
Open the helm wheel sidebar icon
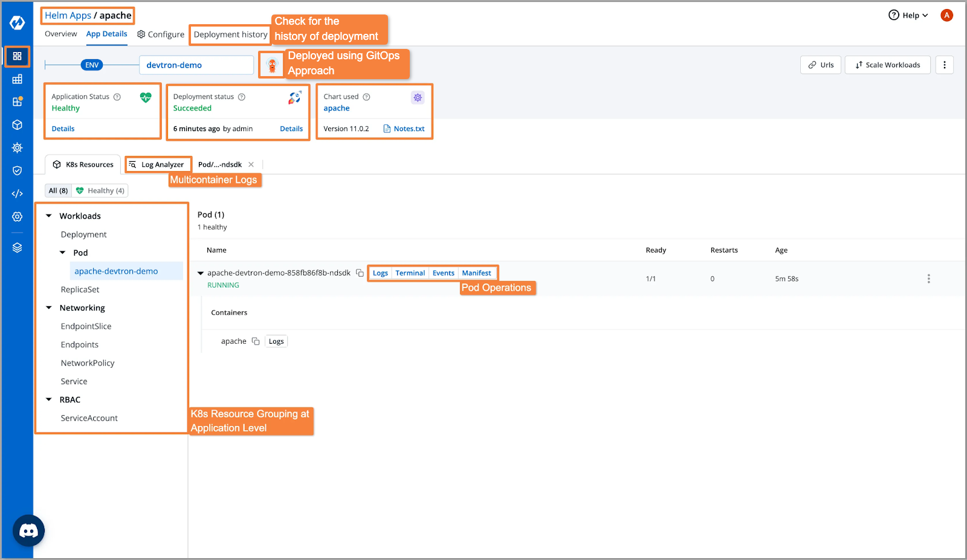coord(17,147)
